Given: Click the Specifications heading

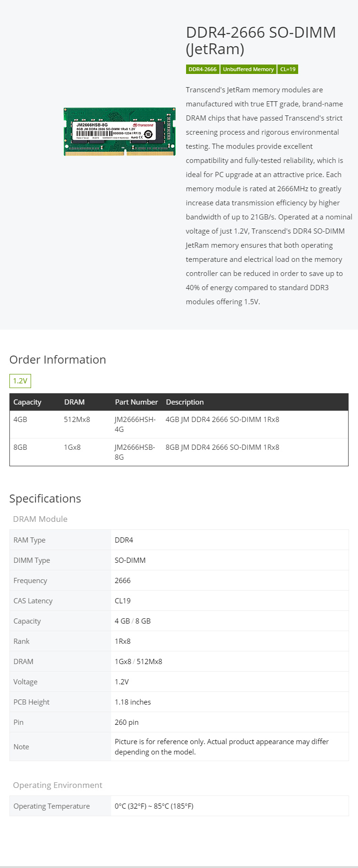Looking at the screenshot, I should click(x=45, y=499).
